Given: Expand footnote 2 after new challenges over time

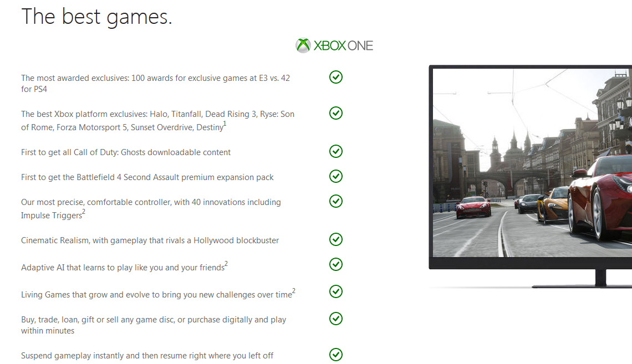Looking at the screenshot, I should coord(293,291).
